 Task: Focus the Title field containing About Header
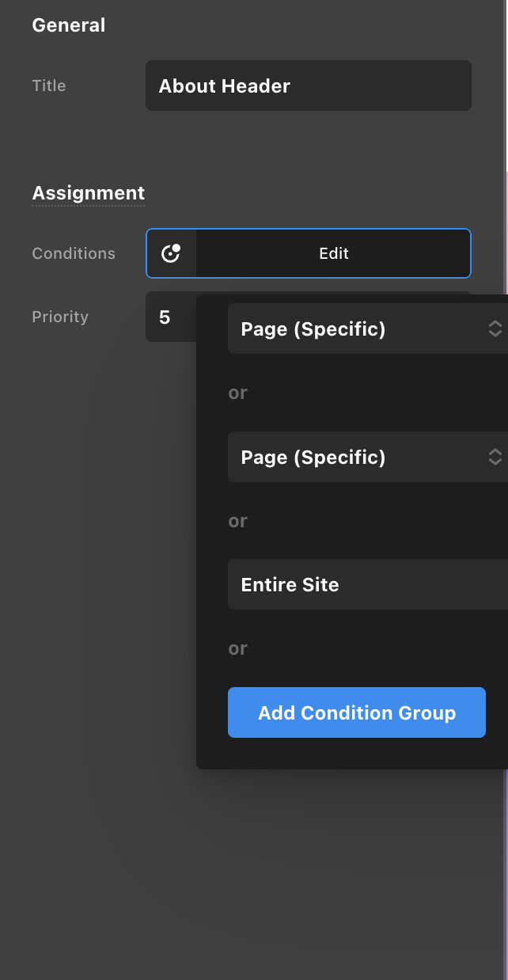[x=309, y=85]
